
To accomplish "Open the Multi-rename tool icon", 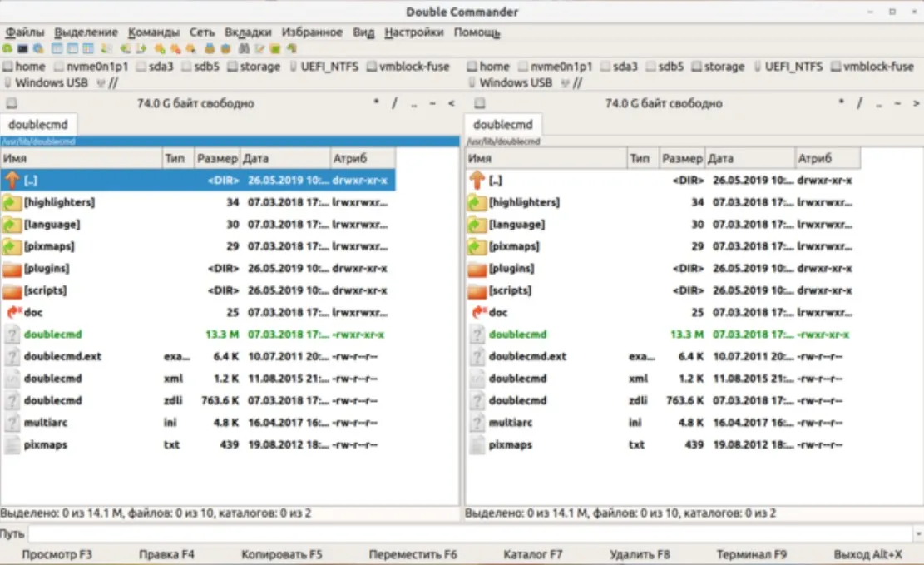I will click(259, 48).
